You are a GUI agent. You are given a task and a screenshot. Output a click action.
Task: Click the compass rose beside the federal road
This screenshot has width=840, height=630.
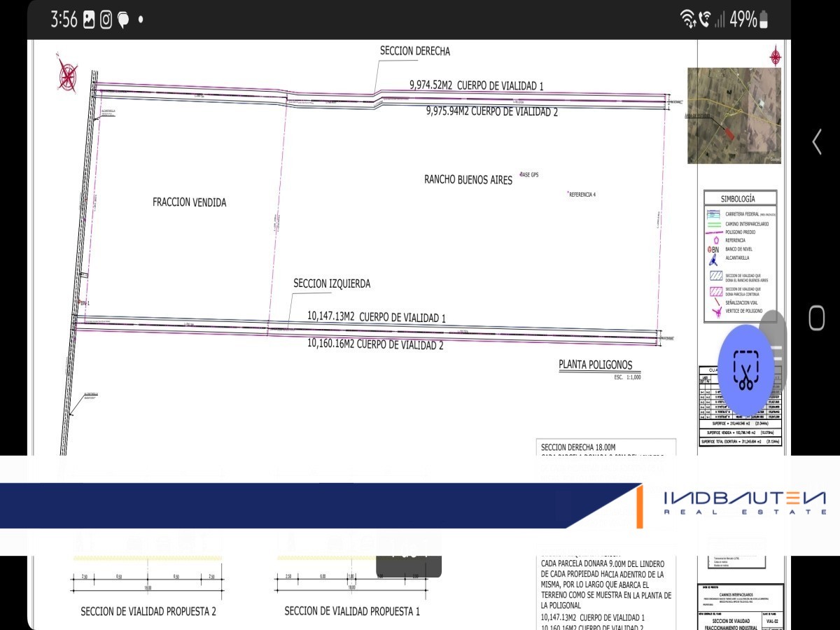pyautogui.click(x=68, y=76)
